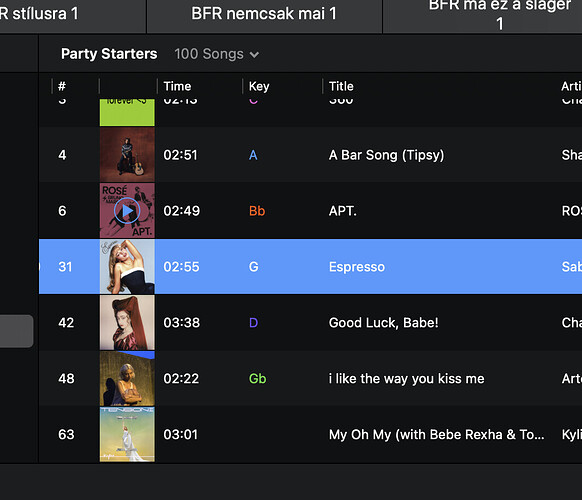The image size is (582, 500).
Task: Click the Good Luck, Babe! album artwork
Action: pyautogui.click(x=127, y=323)
